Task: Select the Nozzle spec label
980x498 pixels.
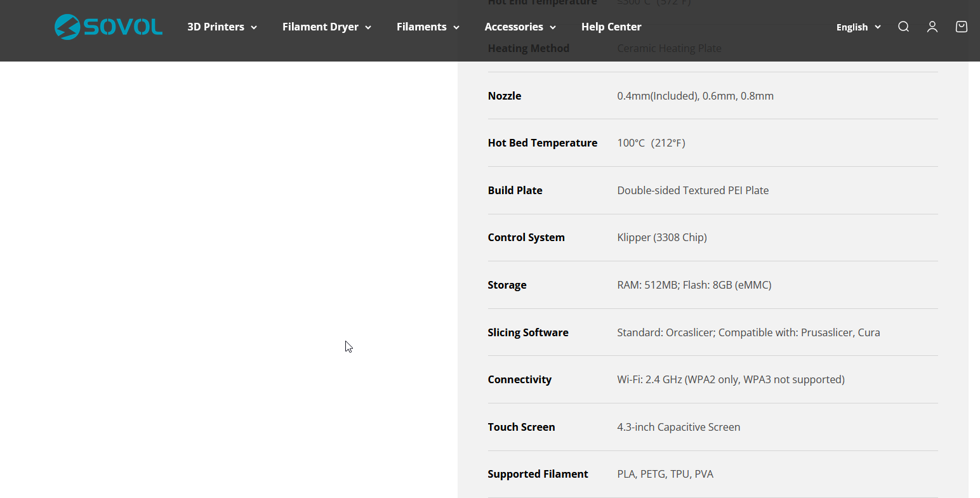Action: pyautogui.click(x=505, y=96)
